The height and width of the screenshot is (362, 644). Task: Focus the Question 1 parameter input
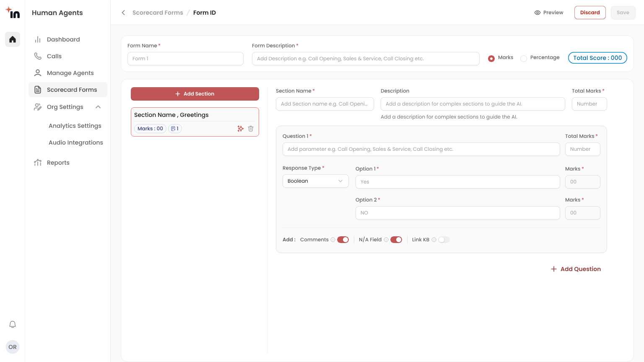pos(421,149)
